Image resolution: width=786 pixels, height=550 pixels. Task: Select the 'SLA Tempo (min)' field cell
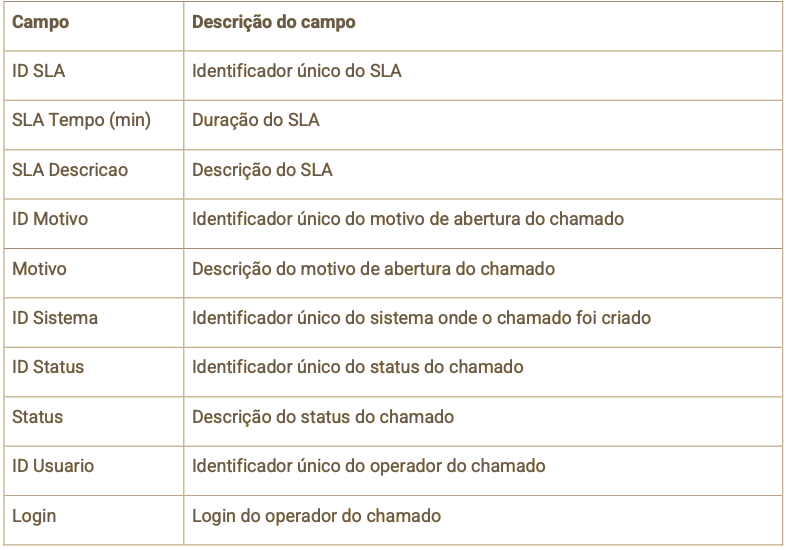94,125
